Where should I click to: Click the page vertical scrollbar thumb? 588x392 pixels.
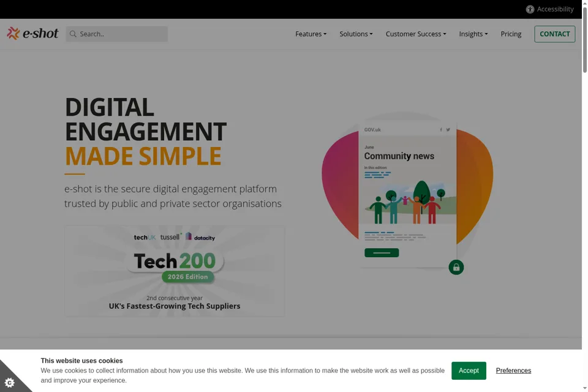click(x=584, y=40)
